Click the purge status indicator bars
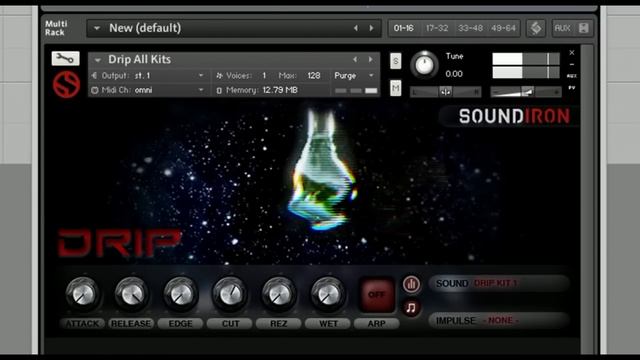 coord(356,91)
